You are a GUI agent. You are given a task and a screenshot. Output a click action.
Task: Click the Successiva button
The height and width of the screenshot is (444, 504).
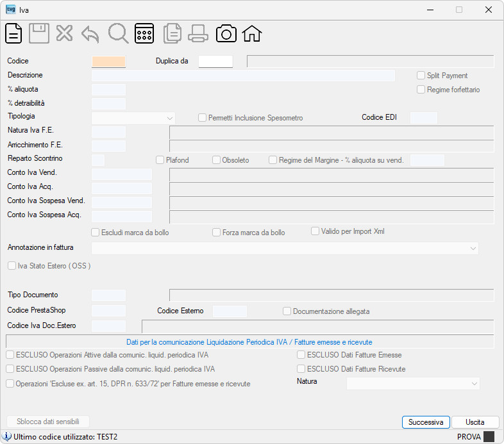point(426,422)
